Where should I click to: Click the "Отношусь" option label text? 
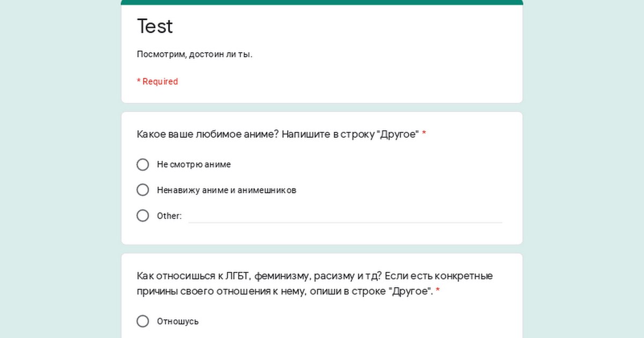pos(178,321)
